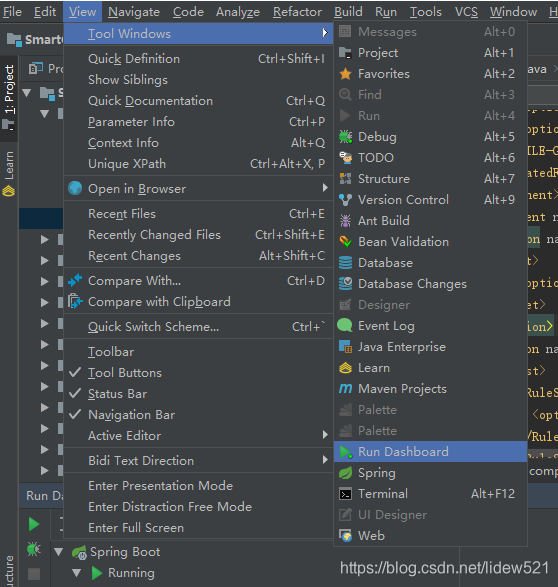
Task: Open Bean Validation tool window
Action: 430,241
